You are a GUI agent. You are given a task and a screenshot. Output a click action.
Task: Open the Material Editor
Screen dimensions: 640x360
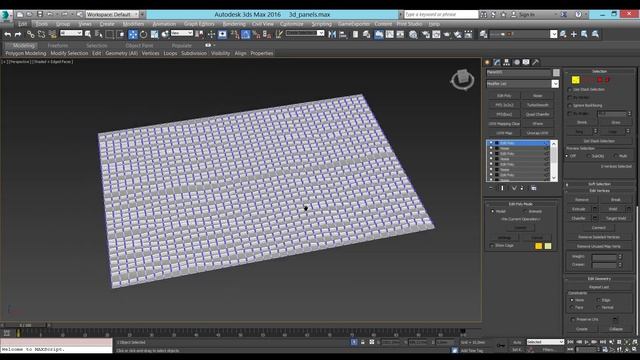413,35
